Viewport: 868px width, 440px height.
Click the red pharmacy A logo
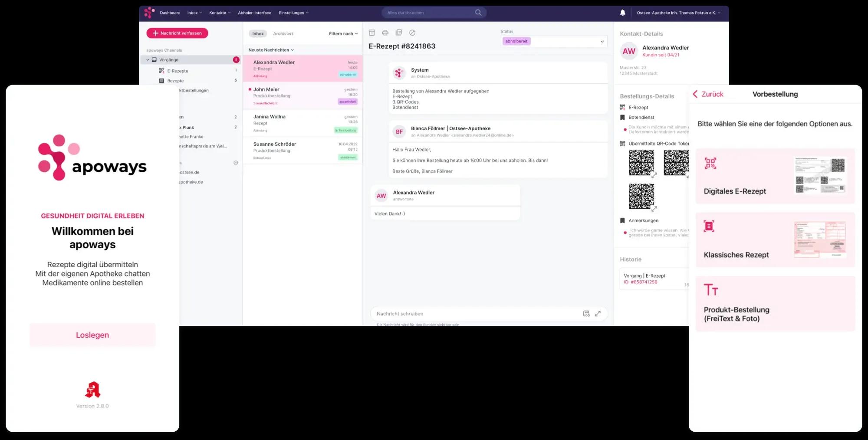[x=92, y=390]
